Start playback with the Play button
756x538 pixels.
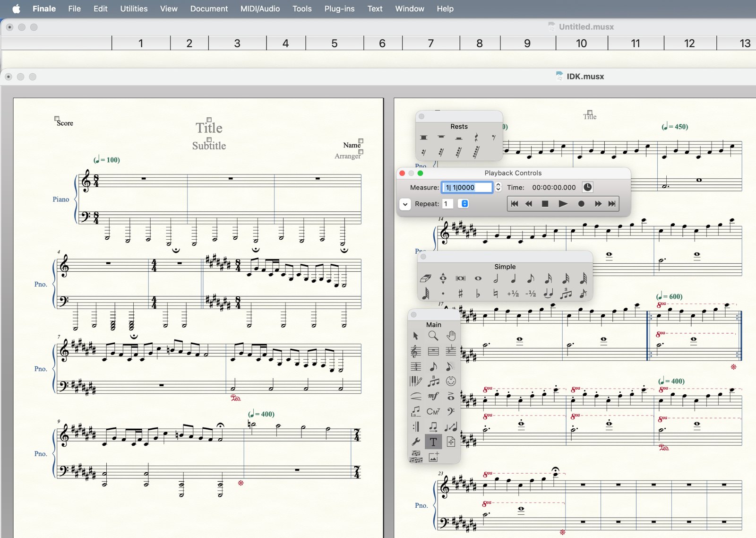coord(563,204)
